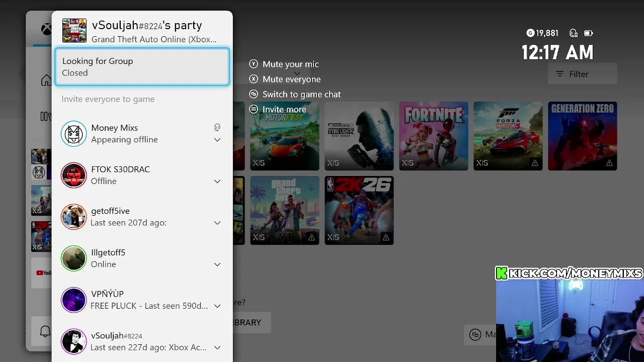Image resolution: width=644 pixels, height=362 pixels.
Task: Expand getoff5ive member options chevron
Action: 217,223
